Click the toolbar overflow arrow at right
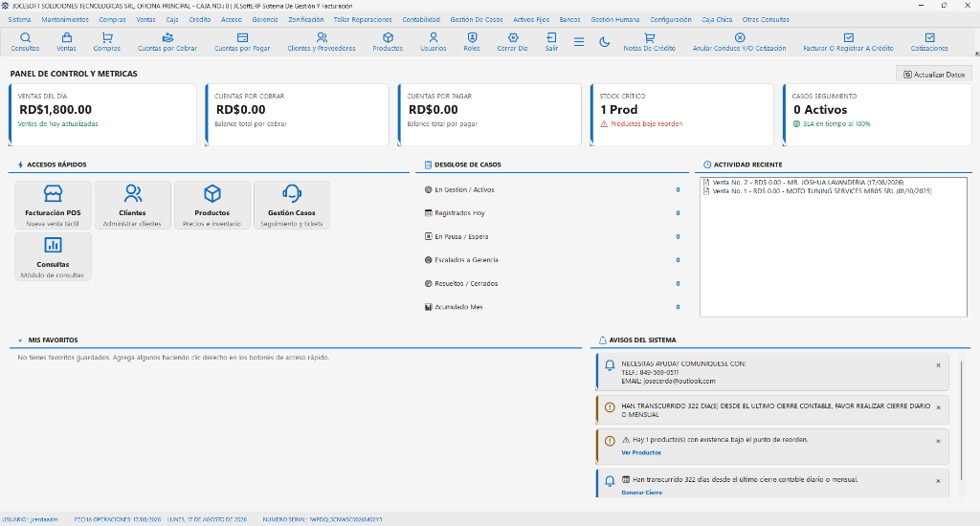The width and height of the screenshot is (980, 526). tap(976, 54)
